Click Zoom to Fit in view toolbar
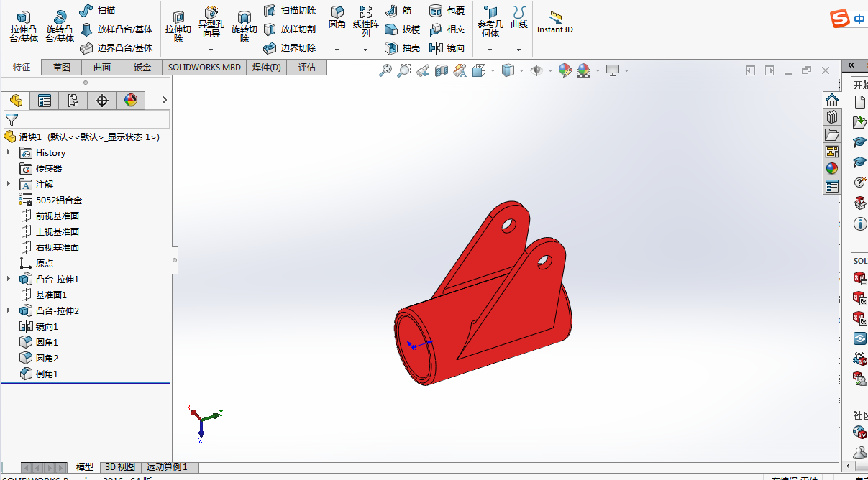 (386, 70)
